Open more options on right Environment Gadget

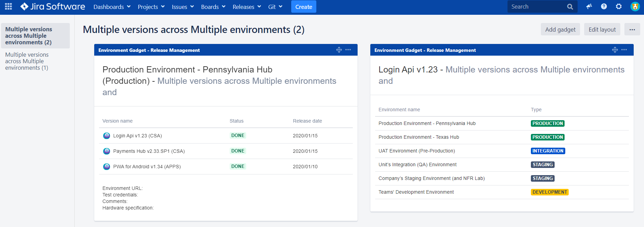pos(624,50)
